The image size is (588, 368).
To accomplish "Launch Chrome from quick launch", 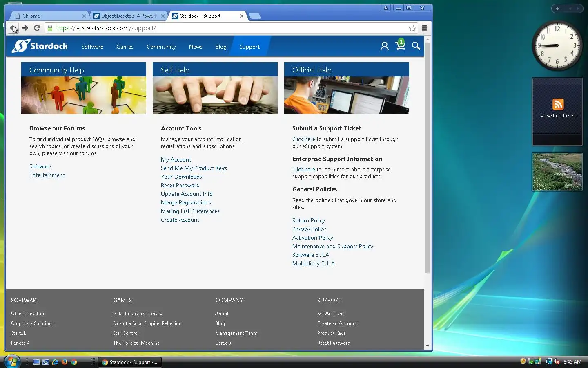I will coord(74,362).
